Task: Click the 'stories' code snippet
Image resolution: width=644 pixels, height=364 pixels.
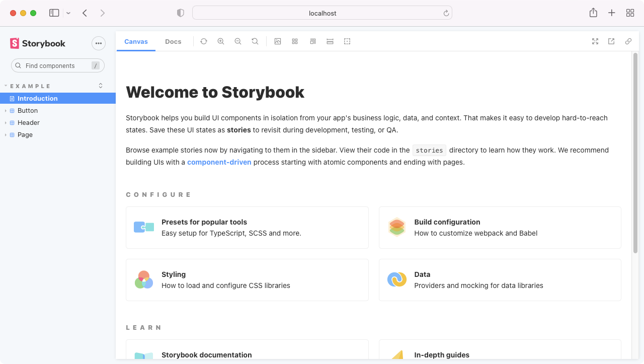Action: [x=429, y=150]
